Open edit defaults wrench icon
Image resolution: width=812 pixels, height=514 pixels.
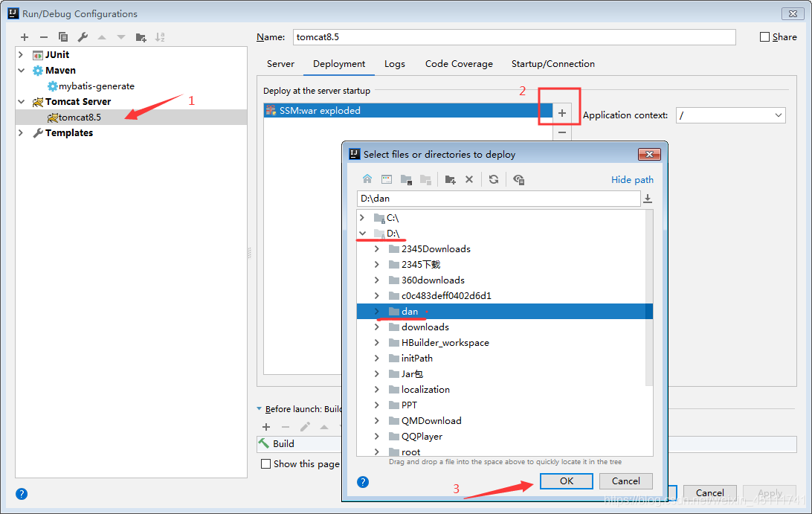(83, 37)
